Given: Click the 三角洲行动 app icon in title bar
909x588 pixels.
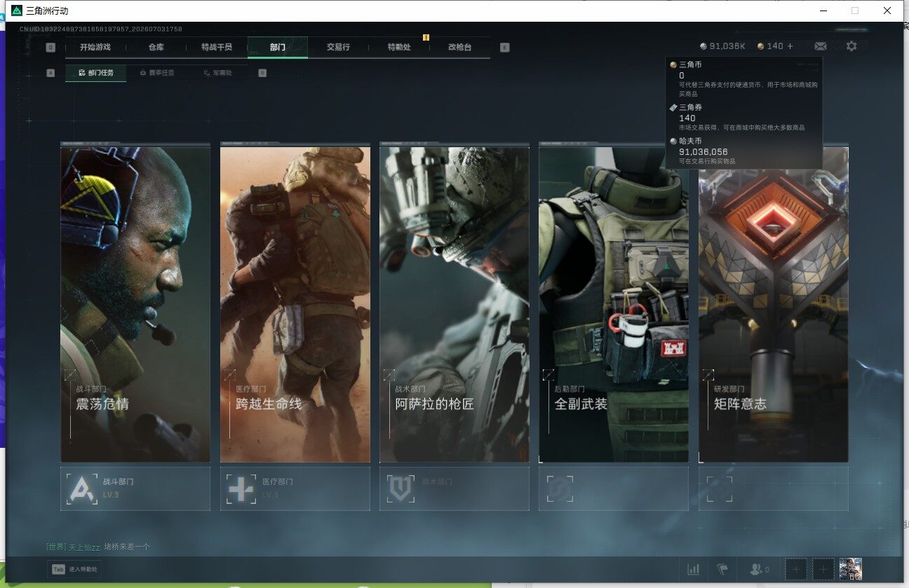Looking at the screenshot, I should click(17, 11).
